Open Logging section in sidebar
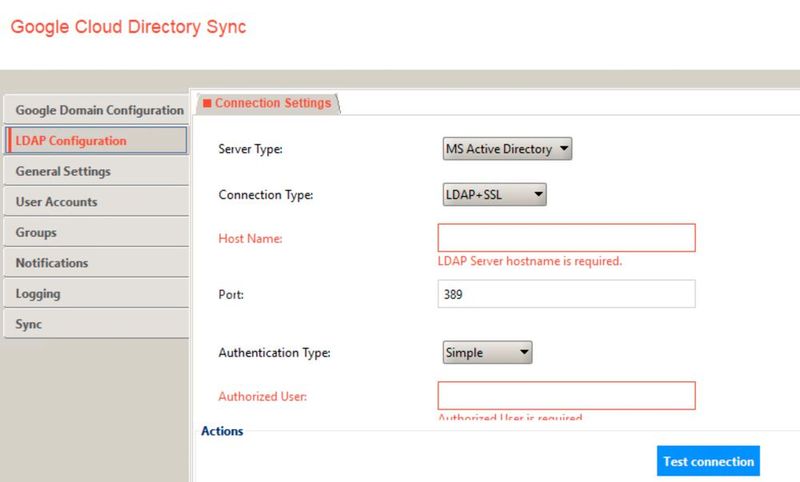Image resolution: width=800 pixels, height=482 pixels. tap(96, 293)
